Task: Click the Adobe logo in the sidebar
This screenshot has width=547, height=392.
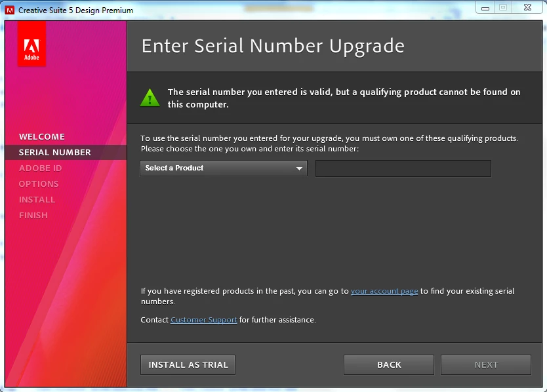Action: point(31,44)
